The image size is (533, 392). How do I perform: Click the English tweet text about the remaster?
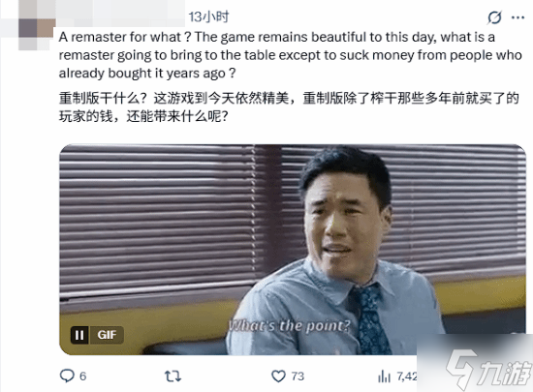291,55
